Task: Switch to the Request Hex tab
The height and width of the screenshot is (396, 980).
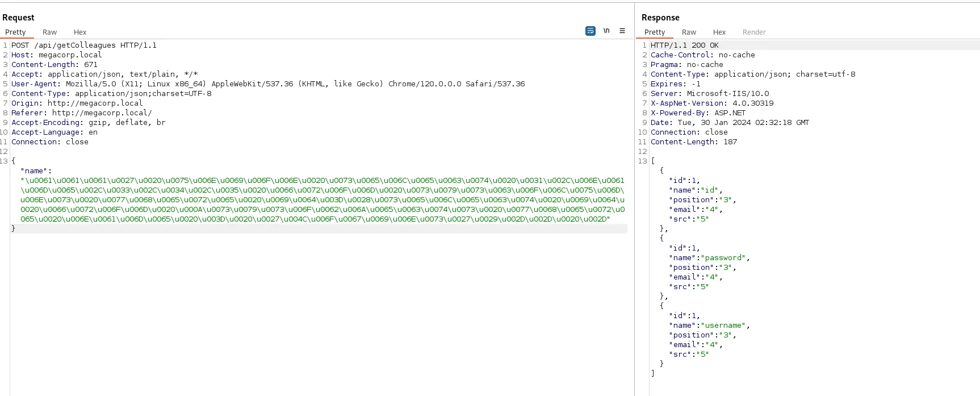Action: pos(80,32)
